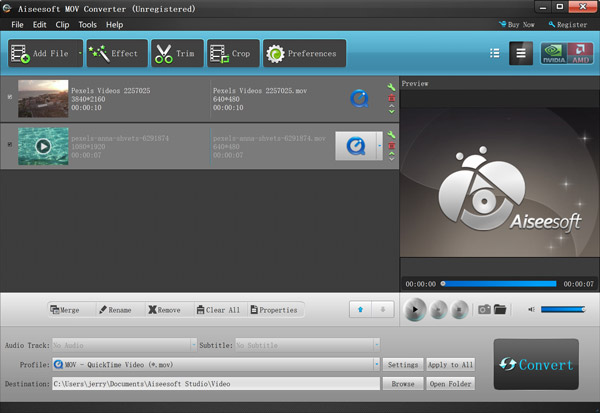Open the Profile dropdown
This screenshot has height=413, width=600.
point(216,364)
